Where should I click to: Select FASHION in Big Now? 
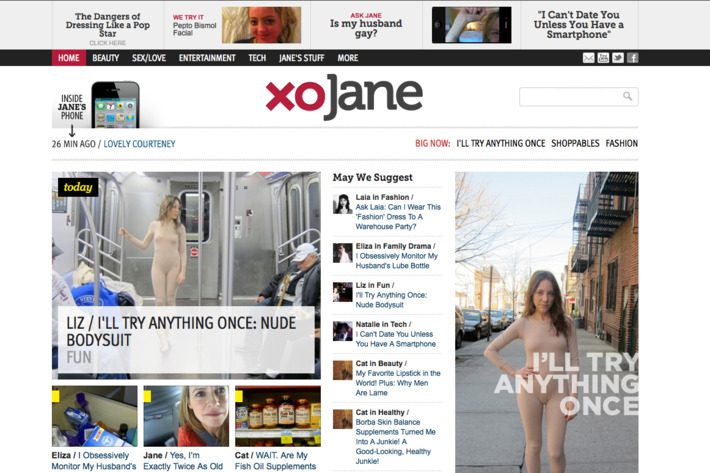pyautogui.click(x=622, y=143)
